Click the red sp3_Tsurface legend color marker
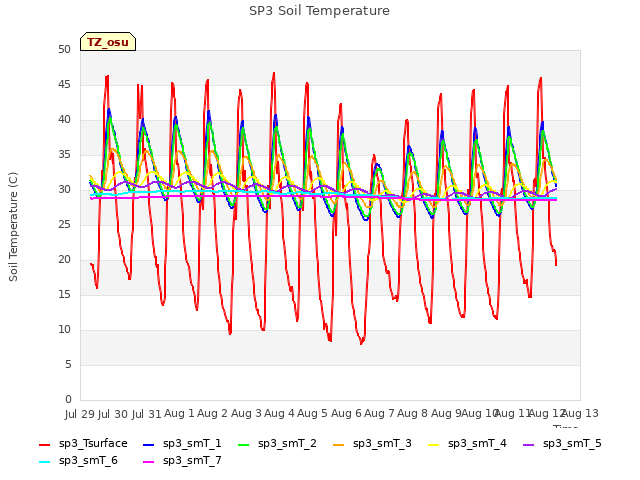Viewport: 640px width, 480px height. (44, 444)
